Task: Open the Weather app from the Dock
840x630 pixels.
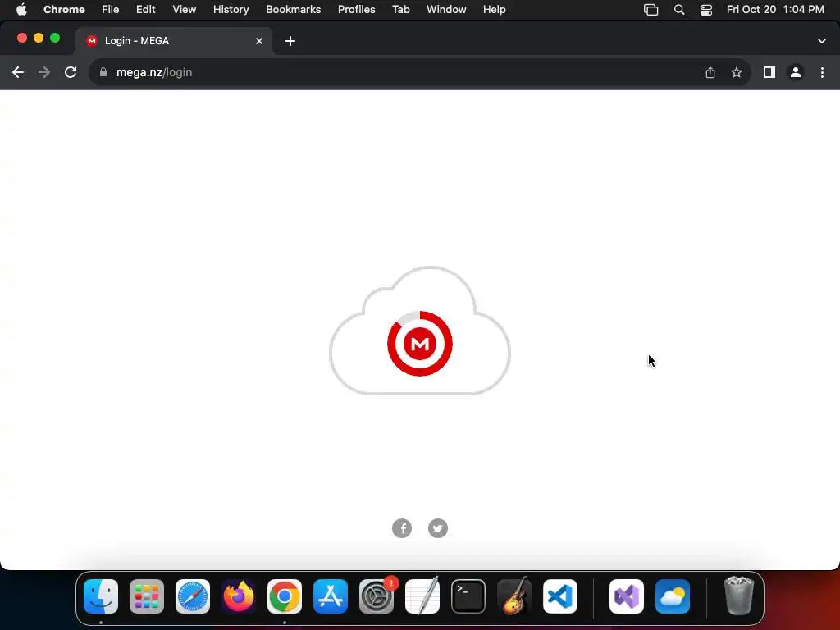Action: click(x=673, y=596)
